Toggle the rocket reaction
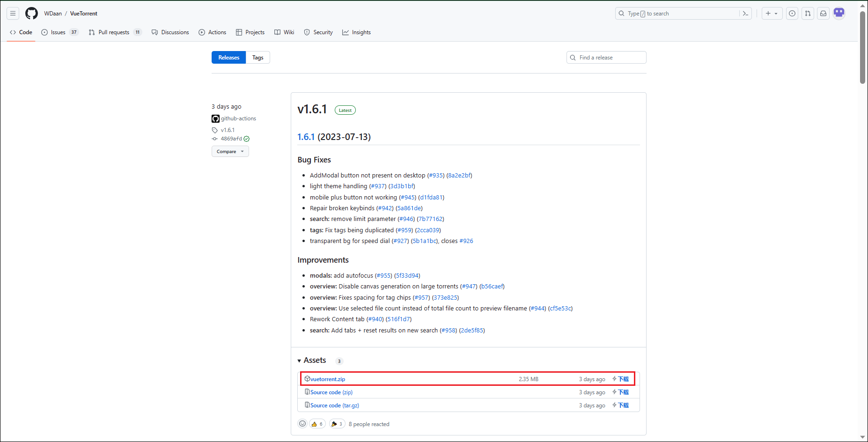Image resolution: width=868 pixels, height=442 pixels. point(337,424)
